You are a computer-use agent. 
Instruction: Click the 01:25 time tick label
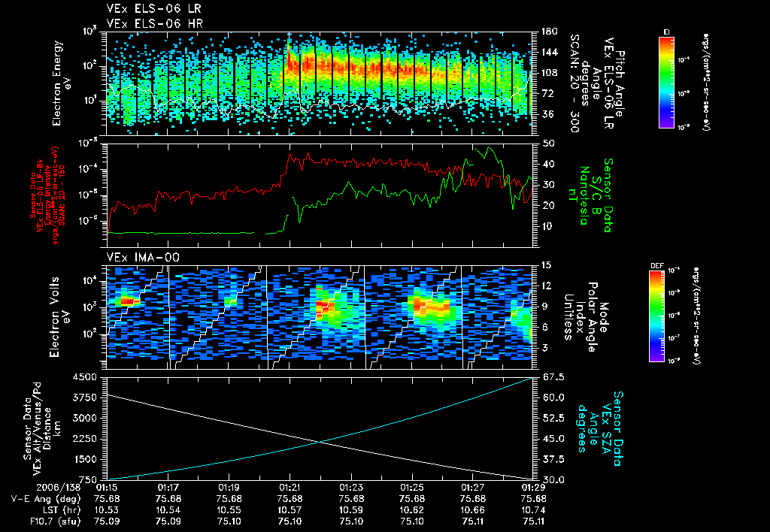pyautogui.click(x=411, y=488)
